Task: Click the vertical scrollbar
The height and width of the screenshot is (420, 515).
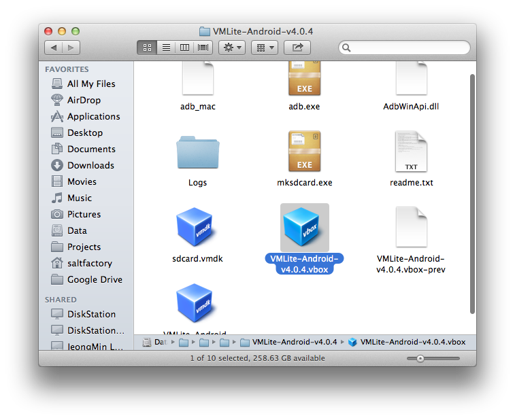Action: [x=472, y=194]
